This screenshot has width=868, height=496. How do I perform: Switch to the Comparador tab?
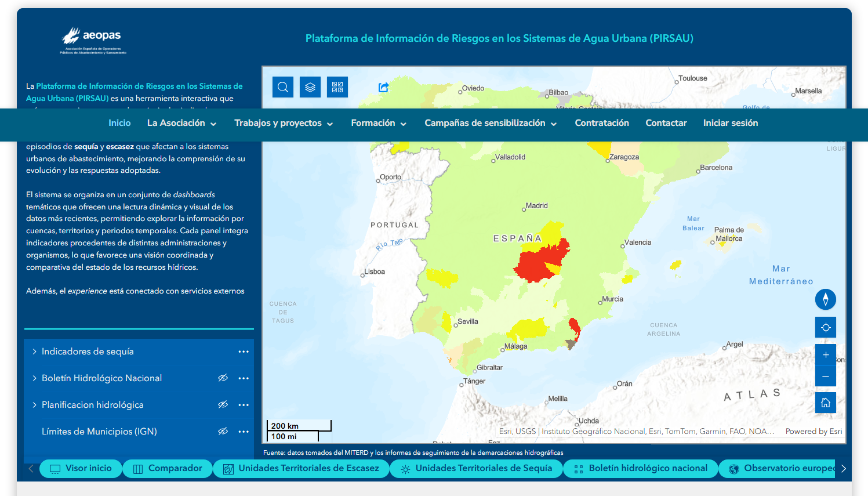pos(168,468)
